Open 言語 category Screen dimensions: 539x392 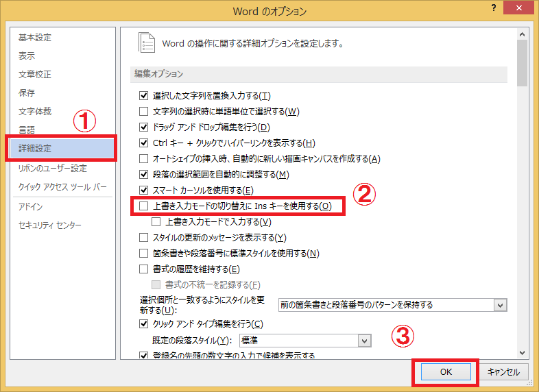coord(27,130)
